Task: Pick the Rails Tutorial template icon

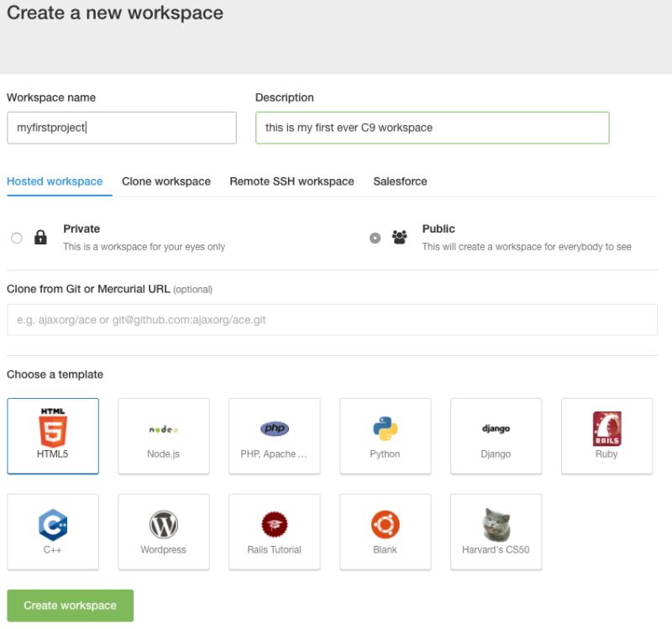Action: click(275, 524)
